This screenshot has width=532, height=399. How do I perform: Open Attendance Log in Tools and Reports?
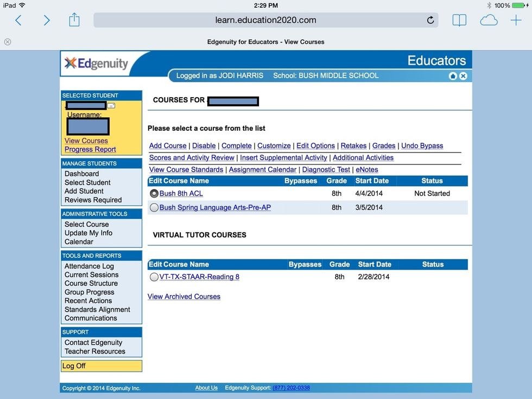pyautogui.click(x=89, y=266)
